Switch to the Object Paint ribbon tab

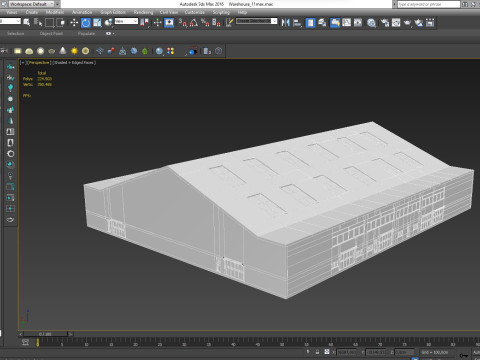point(51,34)
